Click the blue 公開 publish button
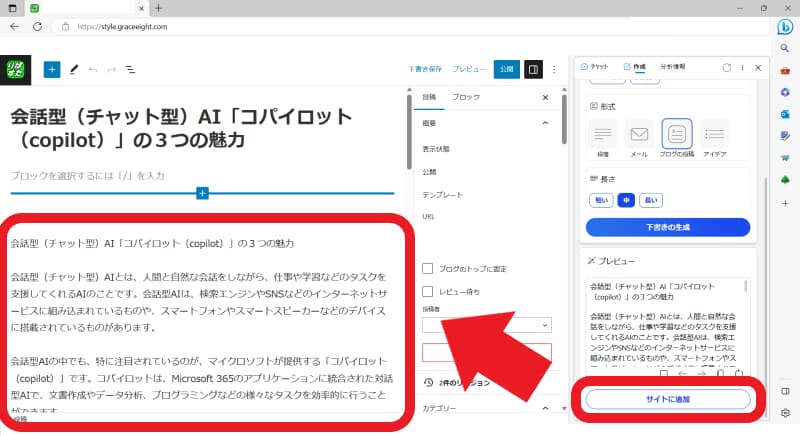This screenshot has width=800, height=436. (x=507, y=69)
